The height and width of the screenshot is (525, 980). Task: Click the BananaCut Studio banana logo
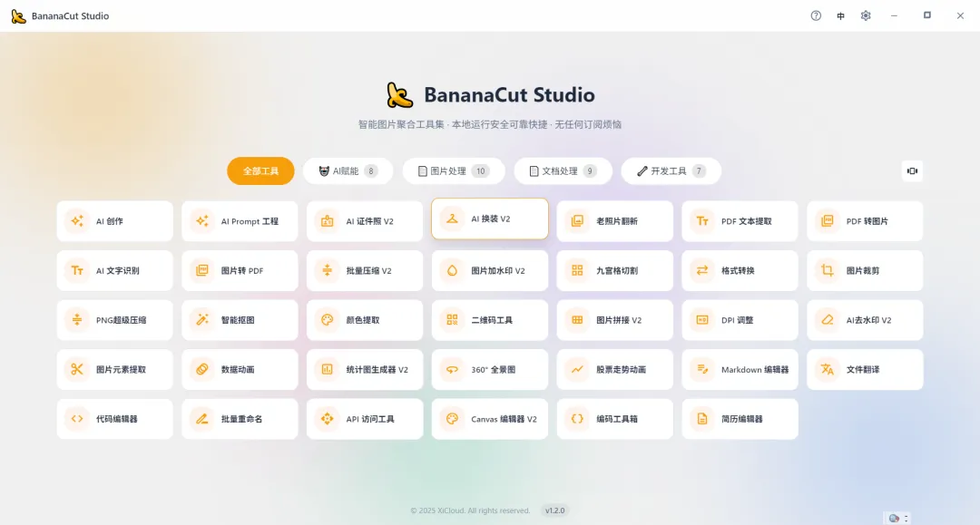click(399, 95)
